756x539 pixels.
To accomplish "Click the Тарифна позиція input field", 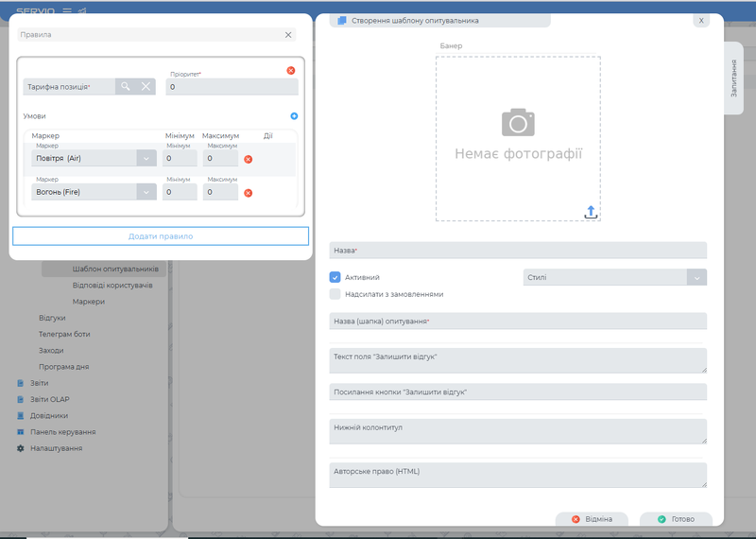I will pyautogui.click(x=69, y=87).
